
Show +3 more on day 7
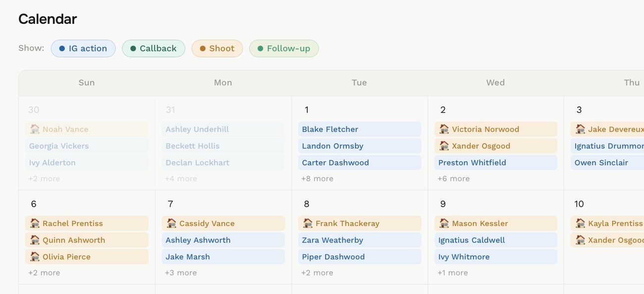(x=181, y=273)
